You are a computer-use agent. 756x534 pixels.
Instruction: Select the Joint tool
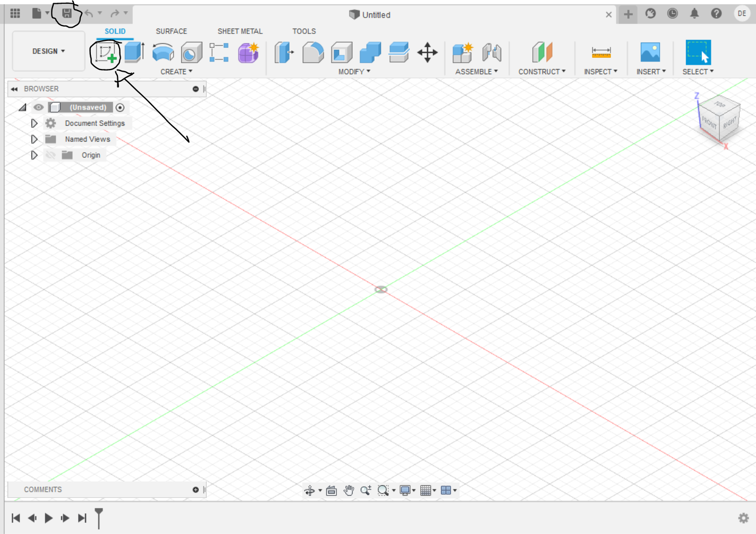492,53
